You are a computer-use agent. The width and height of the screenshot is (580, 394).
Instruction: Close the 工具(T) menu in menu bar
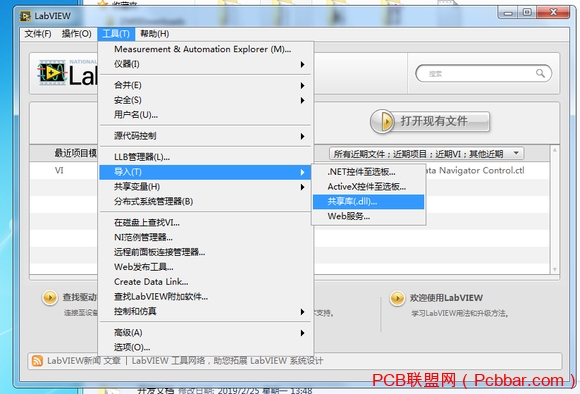[x=116, y=34]
